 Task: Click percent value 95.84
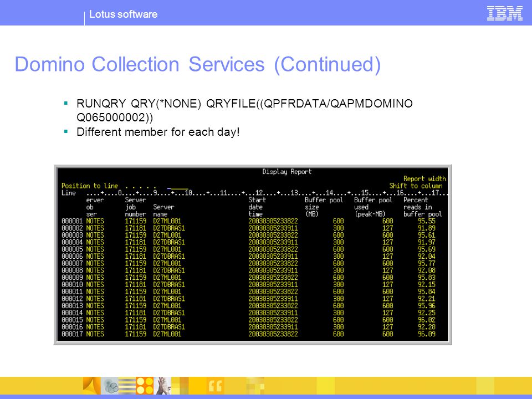point(426,291)
